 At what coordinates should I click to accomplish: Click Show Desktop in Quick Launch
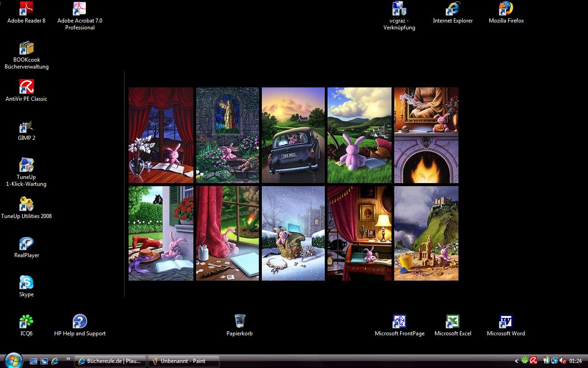point(34,361)
